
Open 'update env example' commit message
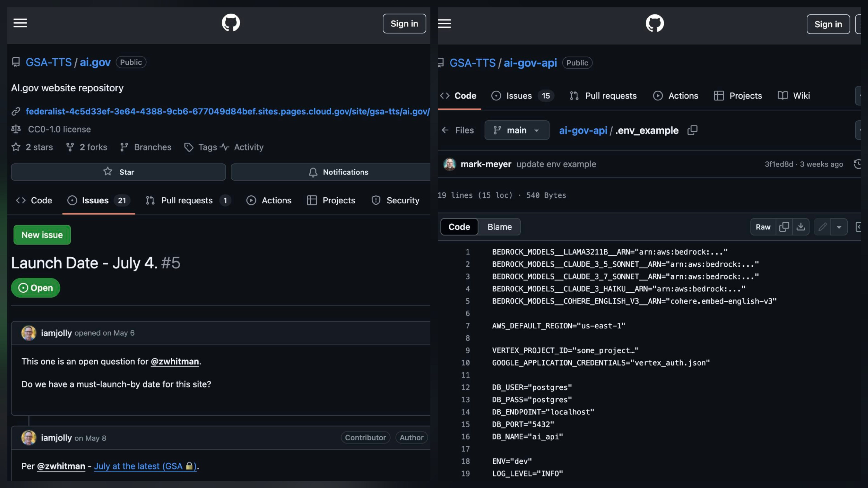coord(556,164)
